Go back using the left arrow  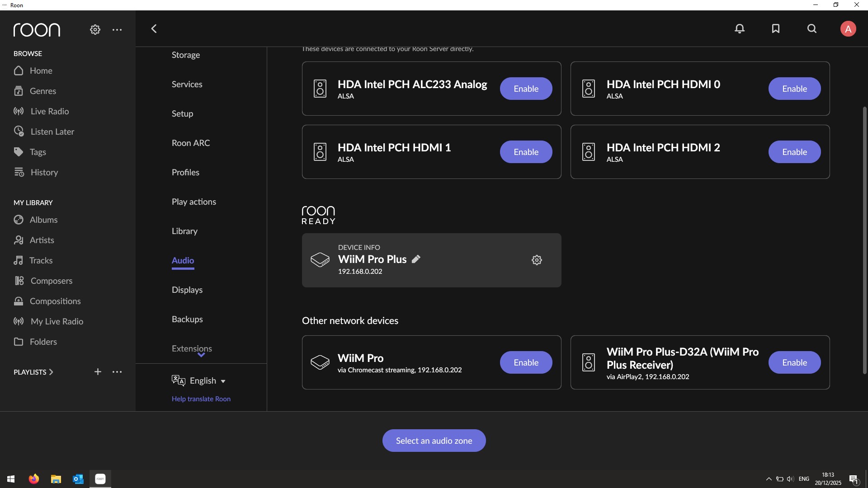(154, 29)
